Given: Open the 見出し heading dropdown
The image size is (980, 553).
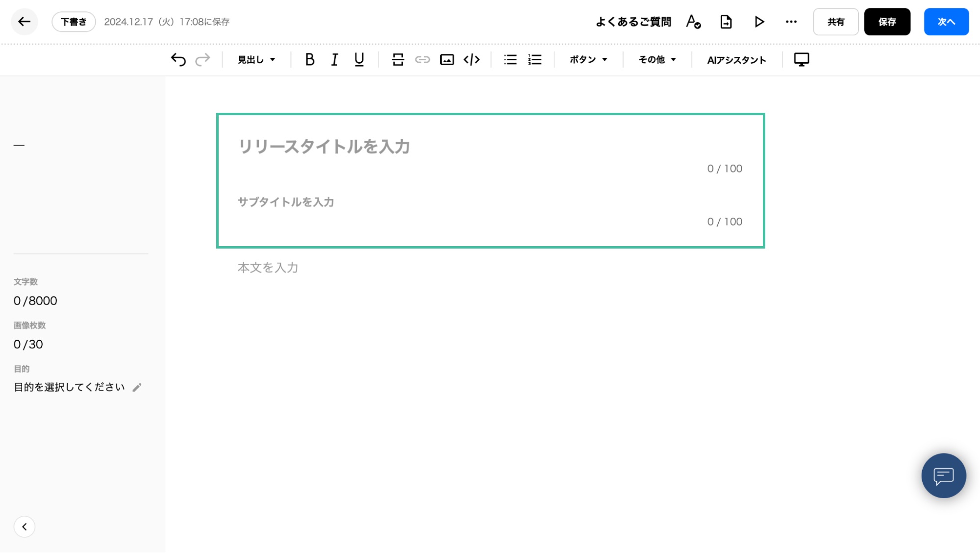Looking at the screenshot, I should 256,60.
